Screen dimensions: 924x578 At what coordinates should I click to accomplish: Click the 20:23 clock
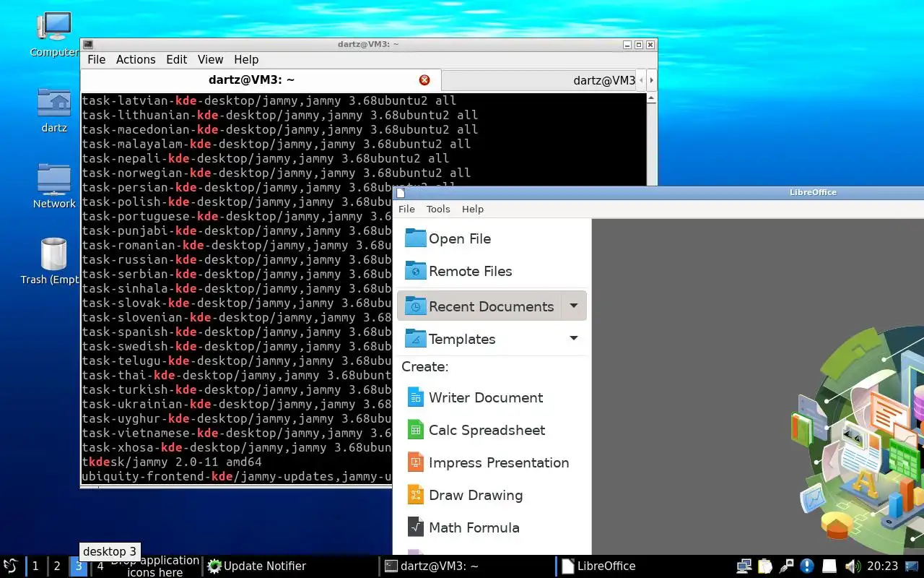click(x=882, y=566)
